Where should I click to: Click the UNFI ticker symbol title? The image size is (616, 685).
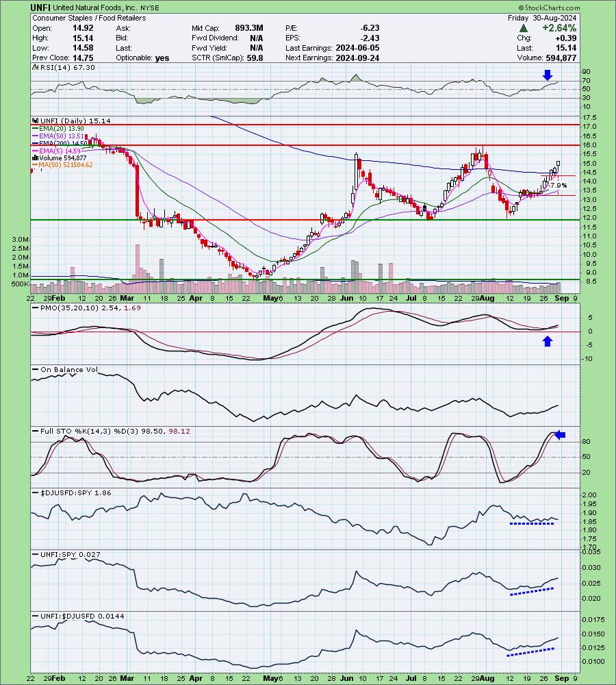[40, 8]
